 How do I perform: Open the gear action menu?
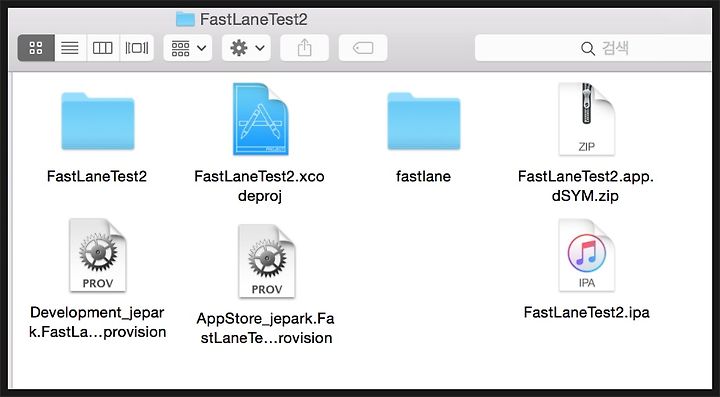click(x=247, y=48)
